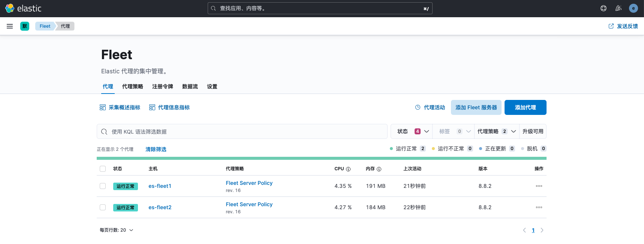Select the es-fleet2 row checkbox
This screenshot has height=244, width=644.
point(103,207)
